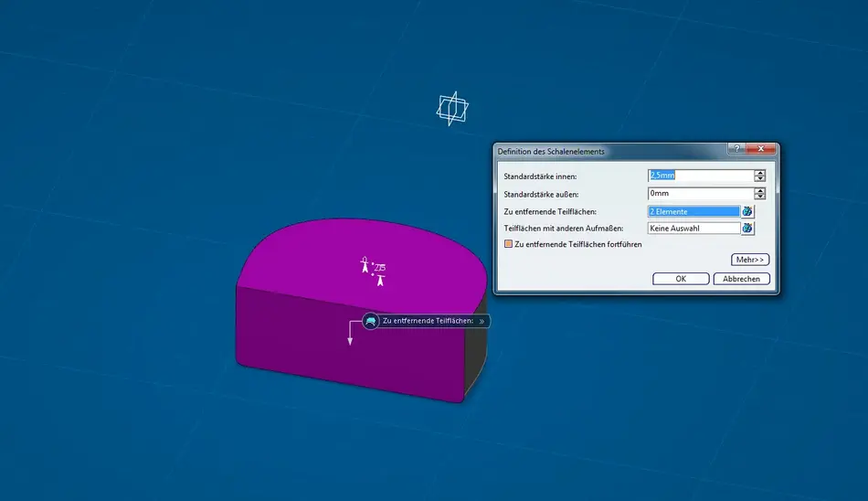The width and height of the screenshot is (868, 501).
Task: Expand dialog with the Mehr>> button
Action: [750, 260]
